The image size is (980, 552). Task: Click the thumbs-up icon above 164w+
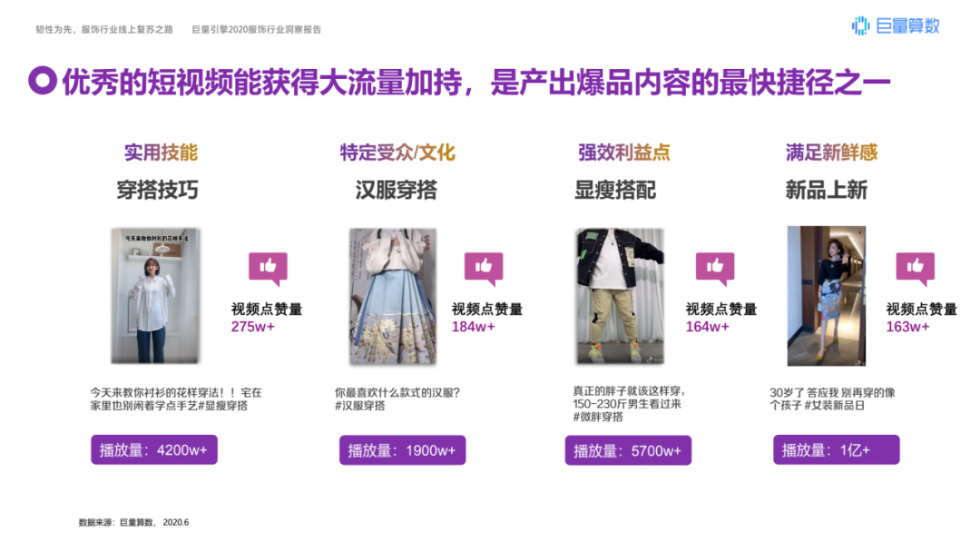pos(715,269)
